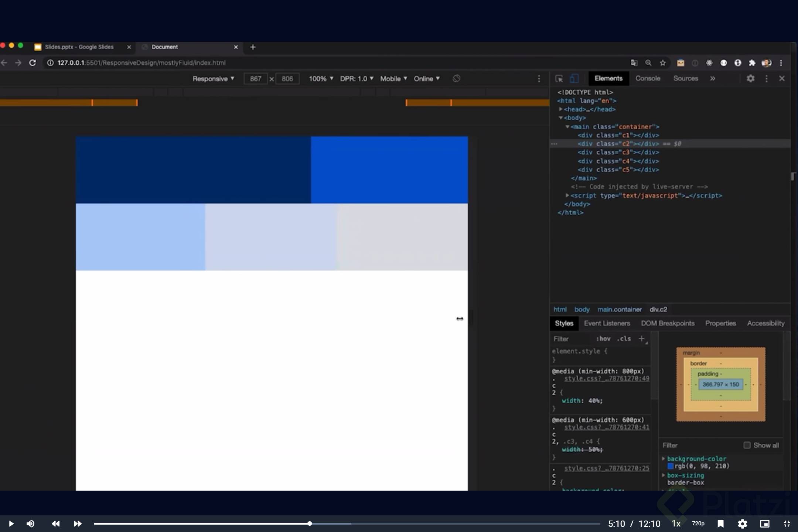Go back in browser history
798x532 pixels.
tap(4, 63)
